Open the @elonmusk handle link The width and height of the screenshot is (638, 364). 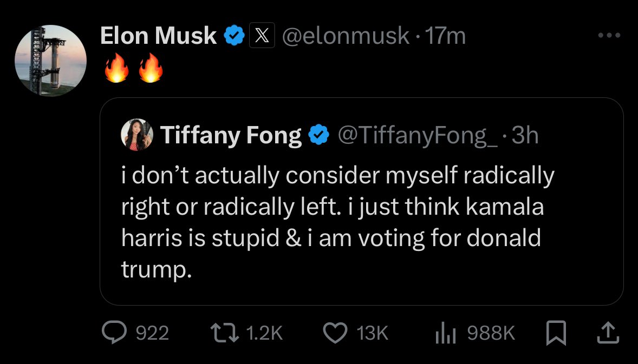[346, 35]
